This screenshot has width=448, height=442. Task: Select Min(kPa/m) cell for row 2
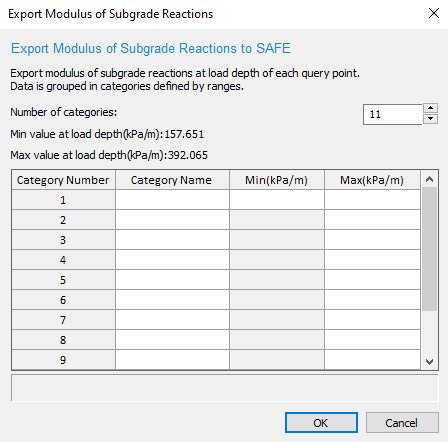pyautogui.click(x=277, y=220)
